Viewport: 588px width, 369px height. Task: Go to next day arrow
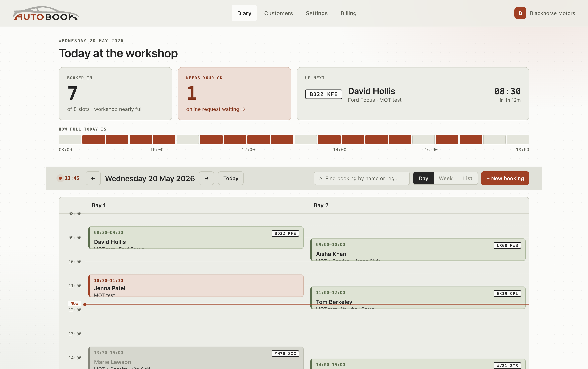click(x=206, y=178)
